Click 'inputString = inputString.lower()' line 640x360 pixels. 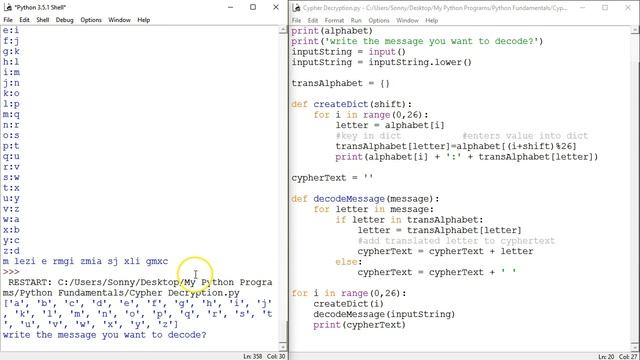click(382, 62)
